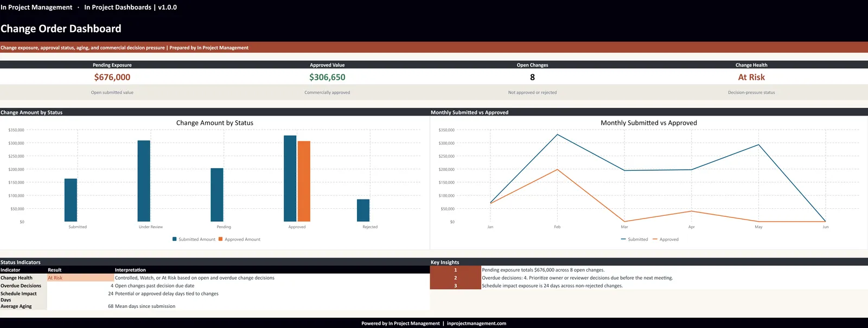Click the blue submitted bar above Approved
Viewport: 868px width, 328px height.
pyautogui.click(x=290, y=178)
